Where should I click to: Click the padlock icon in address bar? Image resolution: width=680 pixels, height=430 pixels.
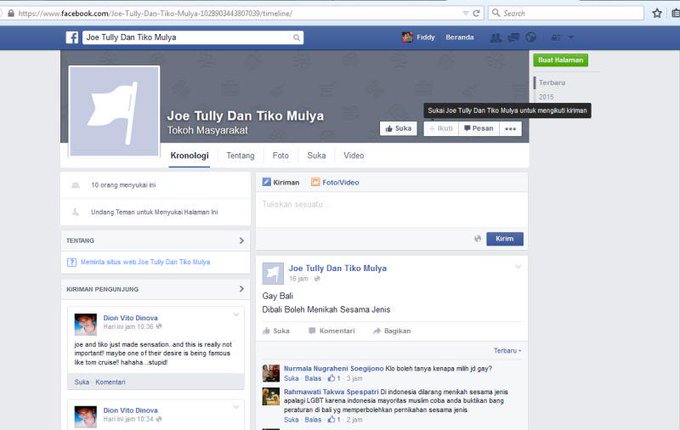11,13
